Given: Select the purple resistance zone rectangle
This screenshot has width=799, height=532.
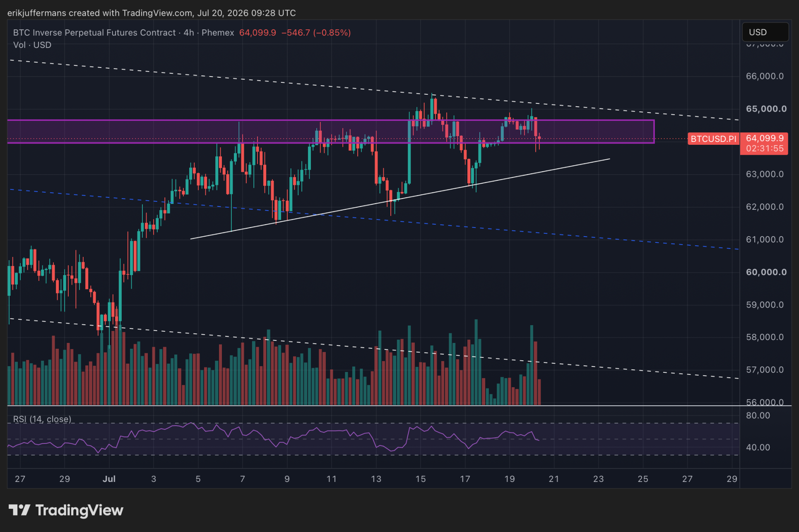Looking at the screenshot, I should coord(330,132).
